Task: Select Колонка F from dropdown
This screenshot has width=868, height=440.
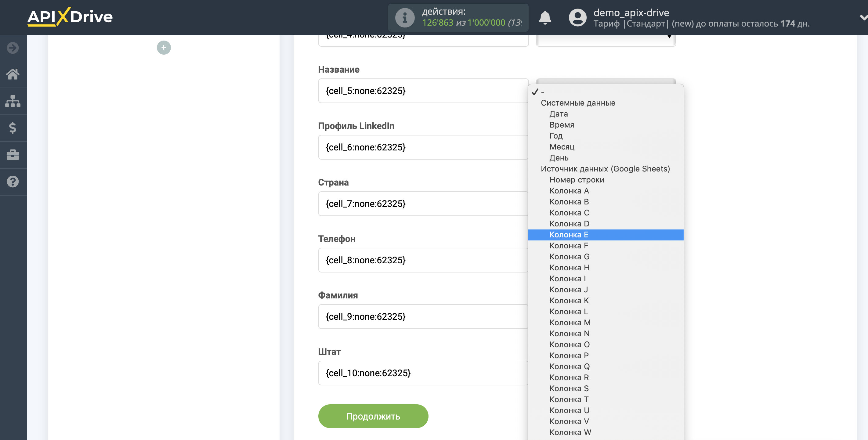Action: click(x=568, y=246)
